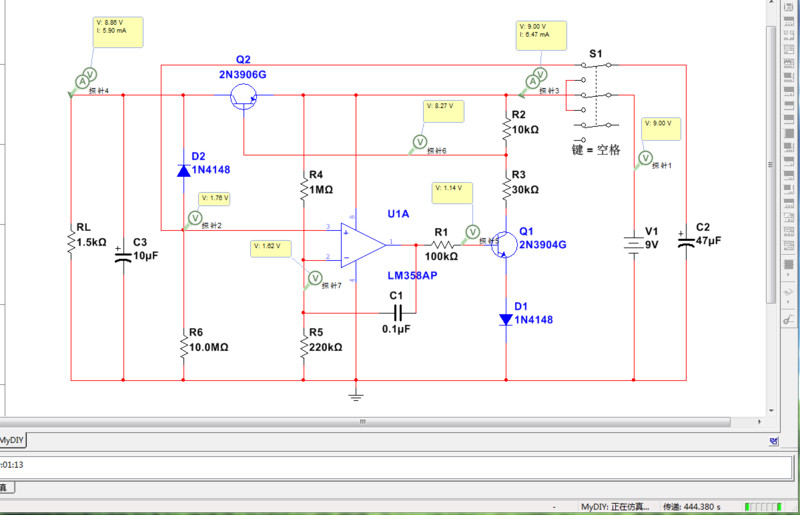Select the C1 0.1µF capacitor
Screen dimensions: 800x515
396,313
